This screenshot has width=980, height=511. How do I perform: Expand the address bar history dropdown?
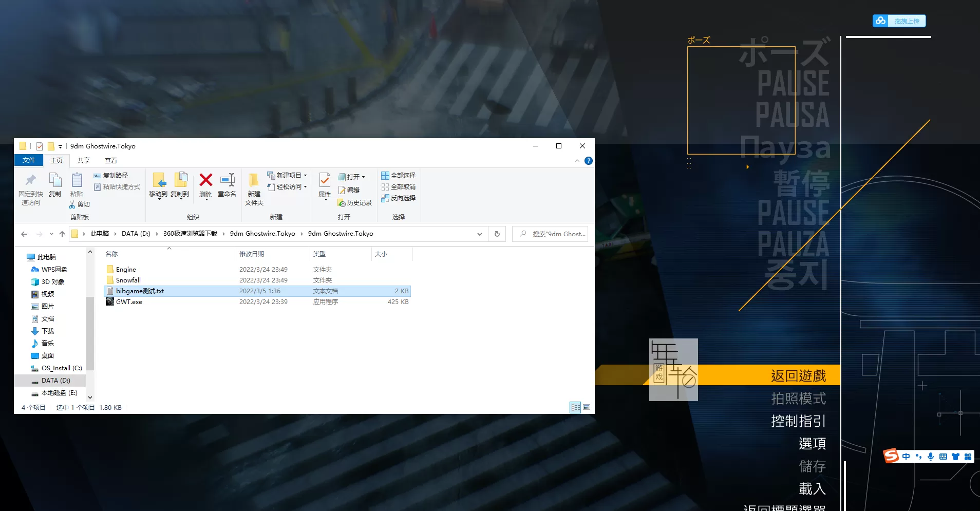pyautogui.click(x=479, y=234)
